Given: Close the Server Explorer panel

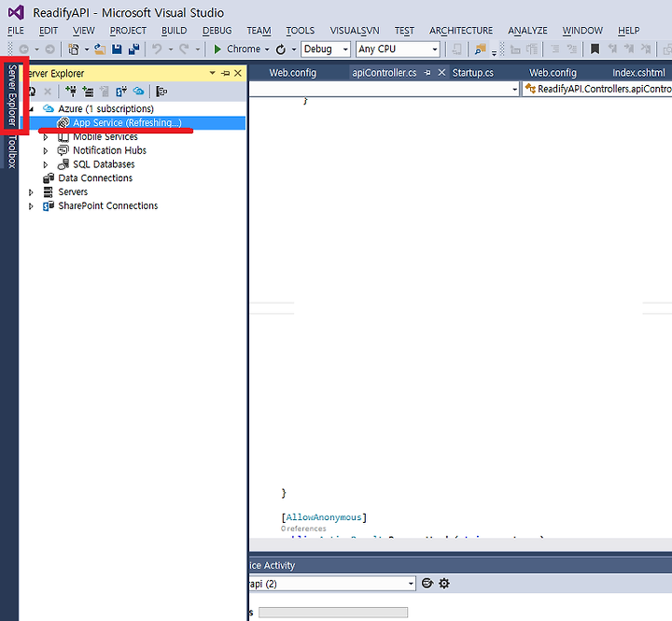Looking at the screenshot, I should (238, 74).
